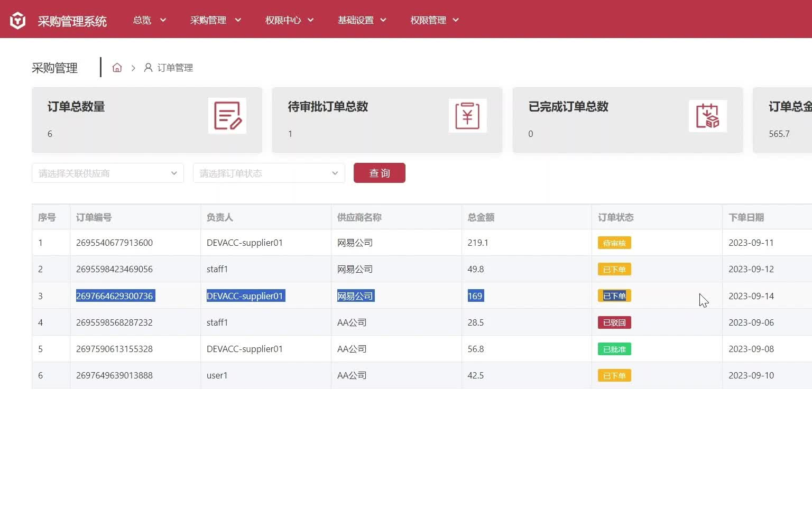812x508 pixels.
Task: Click the home icon in the breadcrumb
Action: [x=117, y=68]
